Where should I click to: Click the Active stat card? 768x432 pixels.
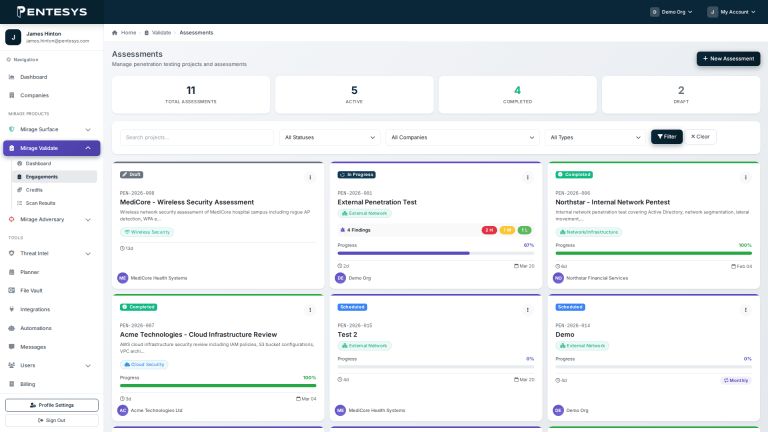coord(354,95)
